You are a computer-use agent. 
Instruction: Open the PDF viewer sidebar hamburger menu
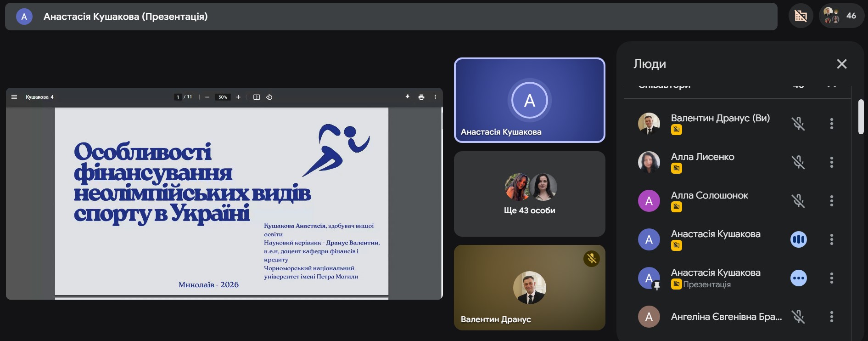[14, 97]
